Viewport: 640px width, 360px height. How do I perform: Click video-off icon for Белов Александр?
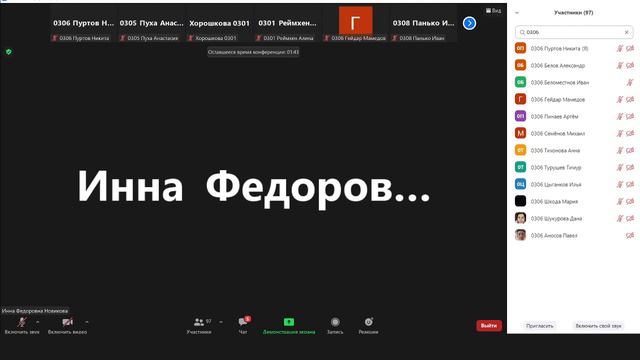(x=630, y=65)
